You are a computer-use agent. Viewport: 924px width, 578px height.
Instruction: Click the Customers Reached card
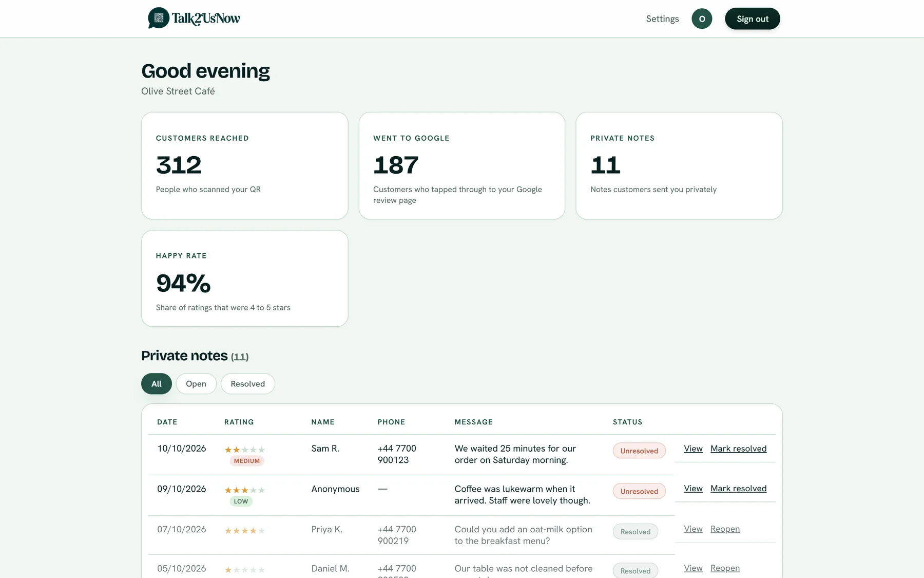coord(245,165)
